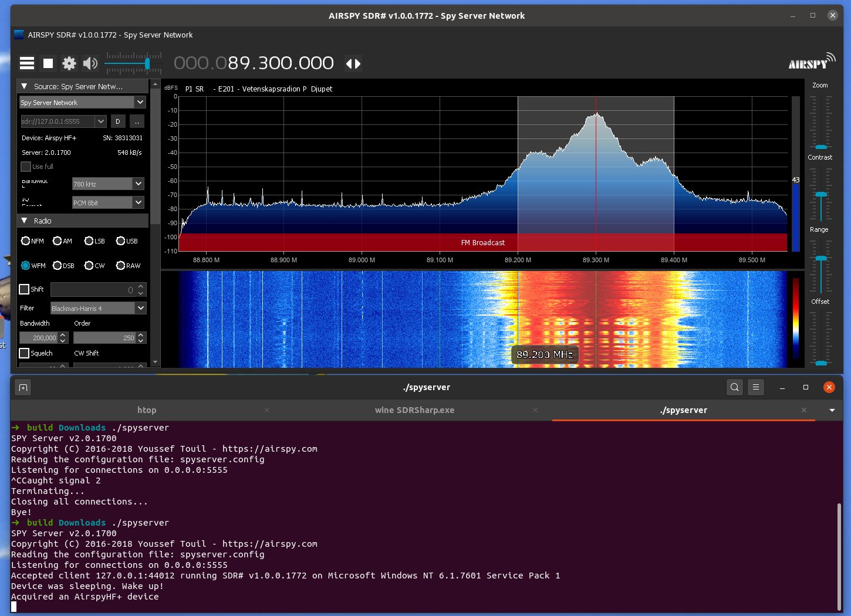Image resolution: width=851 pixels, height=616 pixels.
Task: Open the sdr://127.0.0.1:5555 address dropdown
Action: coord(101,121)
